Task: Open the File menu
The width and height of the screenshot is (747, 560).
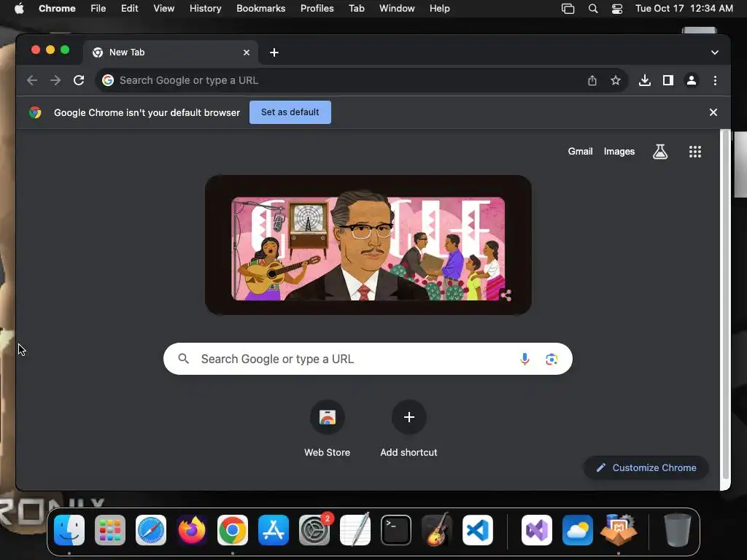Action: [x=98, y=9]
